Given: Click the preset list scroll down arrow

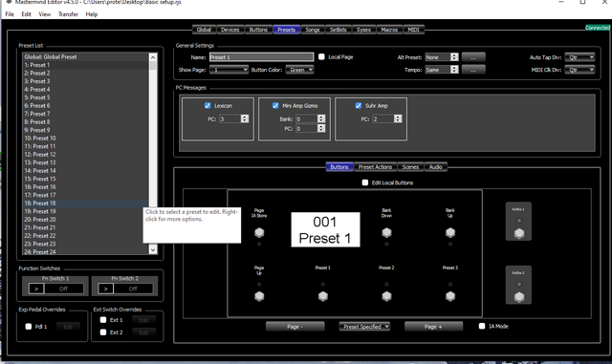Looking at the screenshot, I should pos(153,249).
